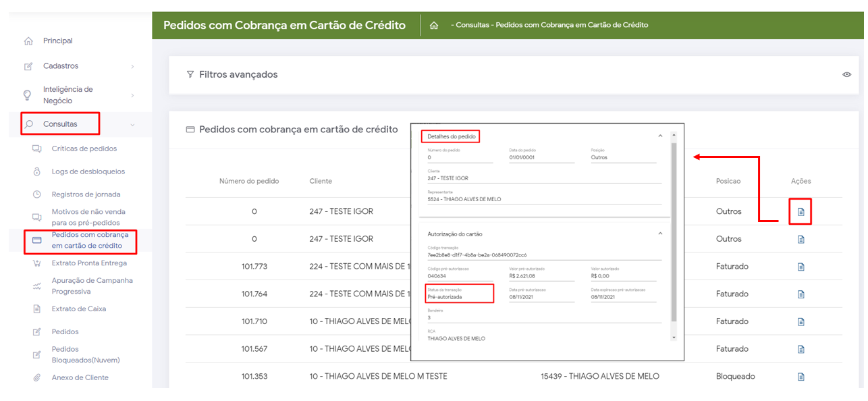Go to Críticas de pedidos
The image size is (868, 401).
84,149
